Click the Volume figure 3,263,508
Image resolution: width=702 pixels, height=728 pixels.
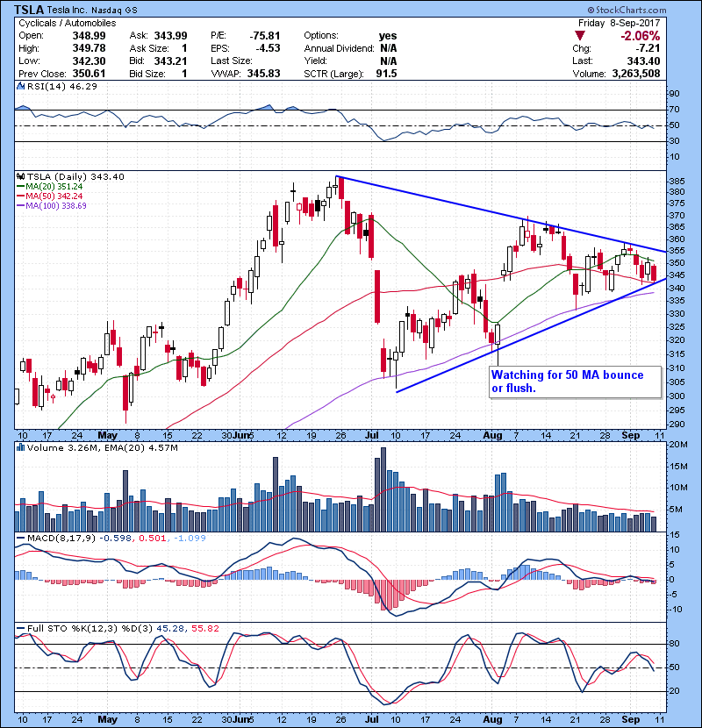pyautogui.click(x=636, y=74)
